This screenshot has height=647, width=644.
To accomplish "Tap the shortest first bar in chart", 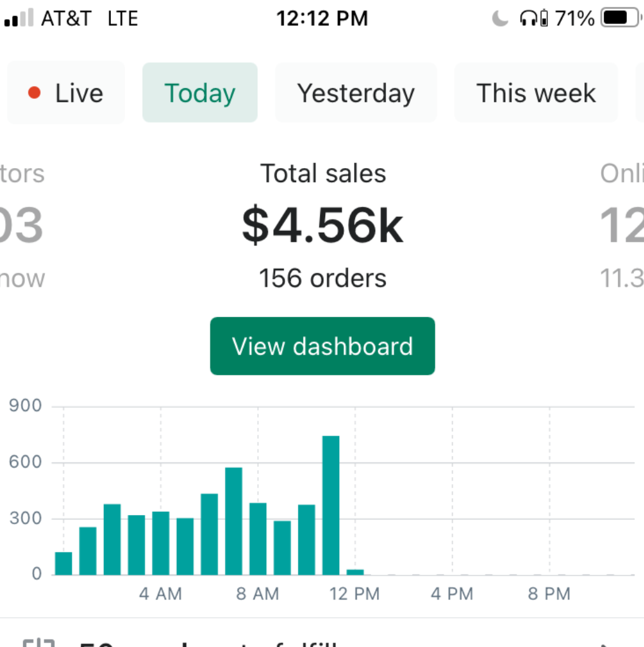I will (x=63, y=563).
